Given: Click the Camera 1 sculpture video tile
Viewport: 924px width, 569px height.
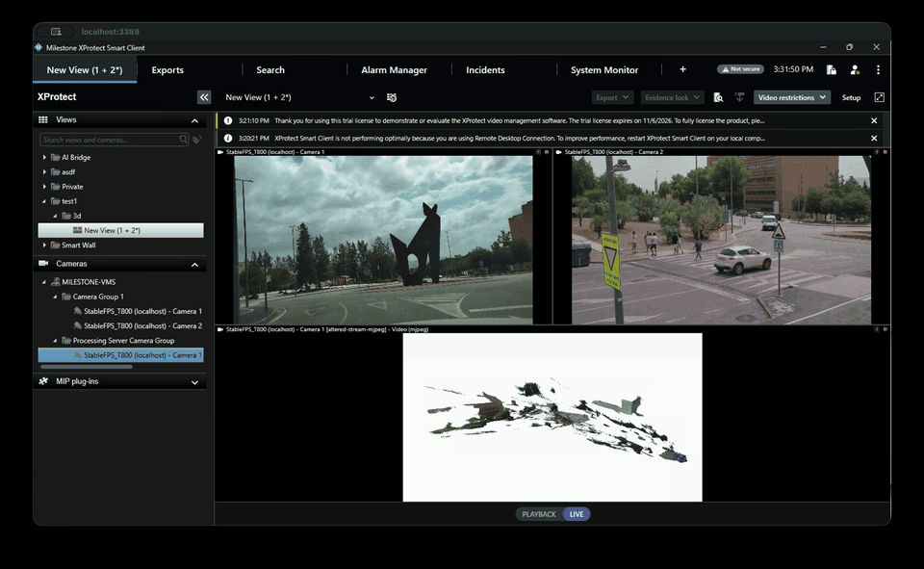Looking at the screenshot, I should (383, 240).
